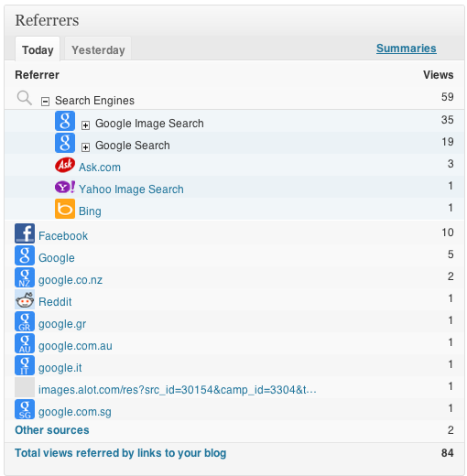
Task: Click the Reddit alien icon
Action: 25,299
